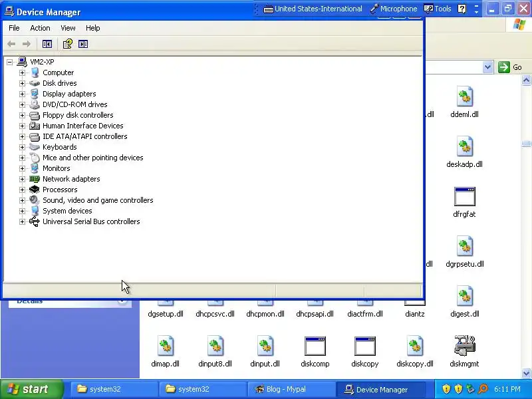The image size is (532, 399).
Task: Select the diskcopy.dll file name
Action: tap(414, 364)
